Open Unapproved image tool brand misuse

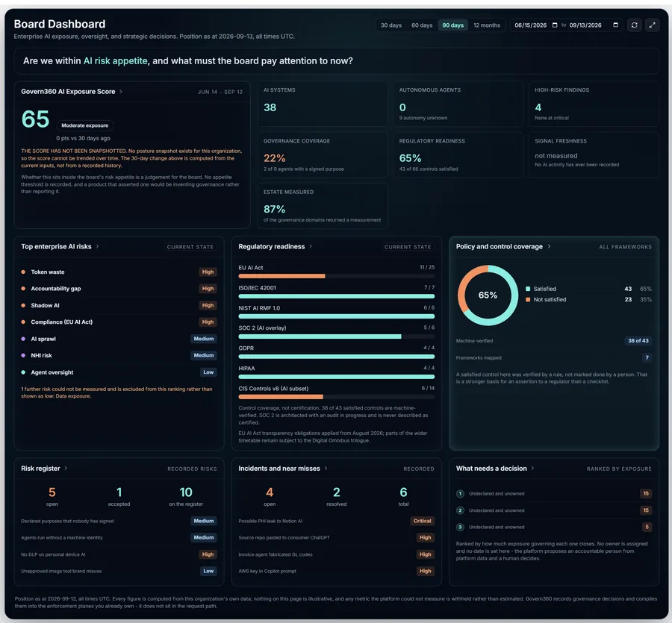(119, 572)
